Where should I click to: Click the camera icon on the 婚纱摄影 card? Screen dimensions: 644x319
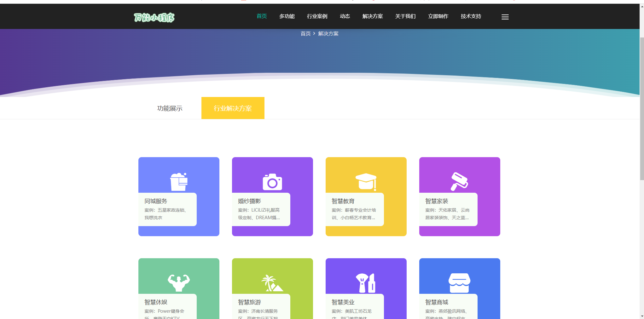[272, 182]
